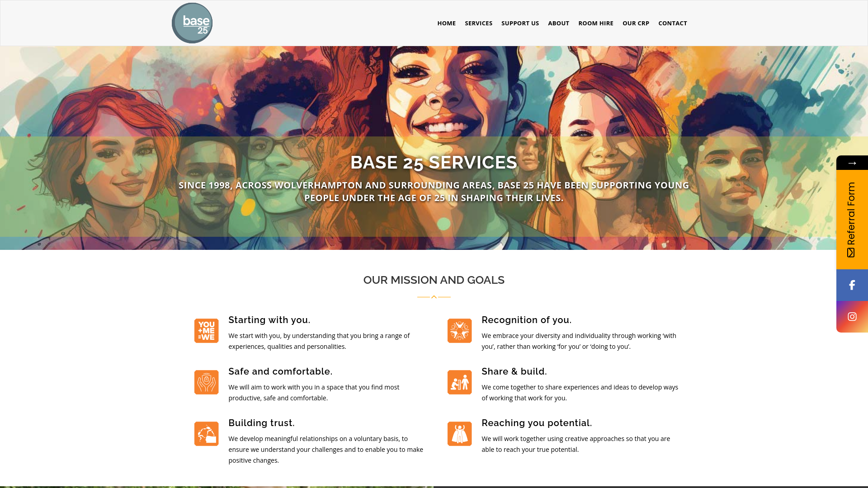The width and height of the screenshot is (868, 488).
Task: Click the Reaching you potential icon
Action: [x=460, y=434]
